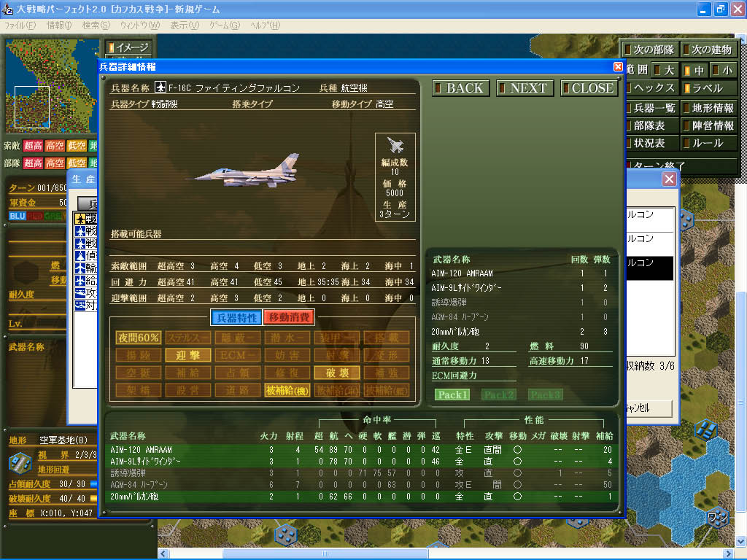Viewport: 747px width, 560px height.
Task: Select the Pack3 loadout tab
Action: coord(546,394)
